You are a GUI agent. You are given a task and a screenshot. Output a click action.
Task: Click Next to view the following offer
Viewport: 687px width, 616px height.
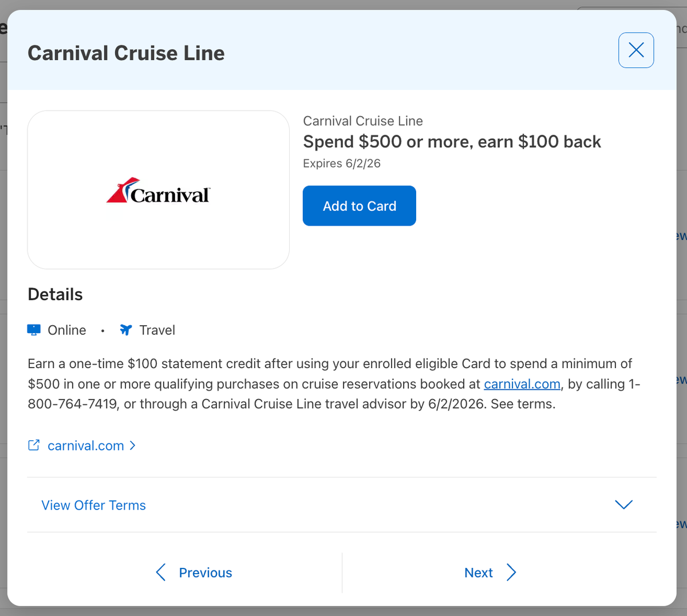click(x=478, y=572)
